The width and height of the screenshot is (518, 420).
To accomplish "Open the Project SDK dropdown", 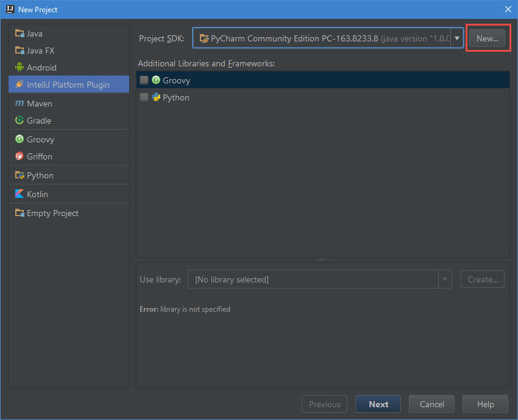I will 456,38.
